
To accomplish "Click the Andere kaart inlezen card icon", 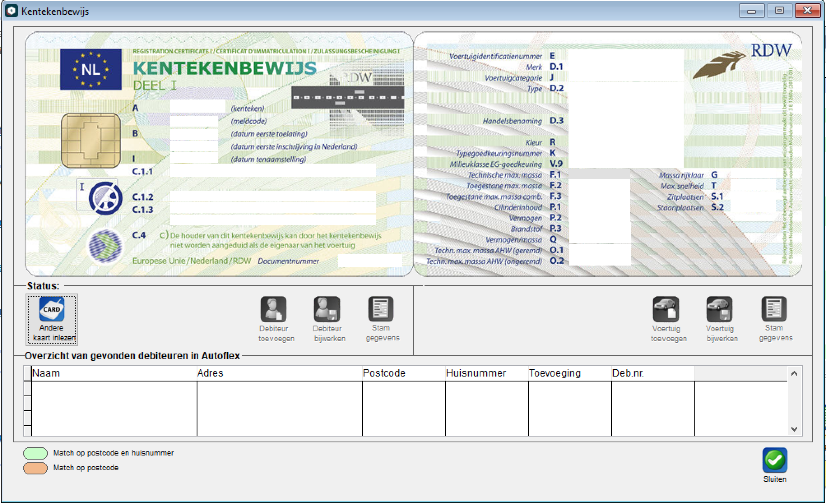I will click(x=52, y=309).
